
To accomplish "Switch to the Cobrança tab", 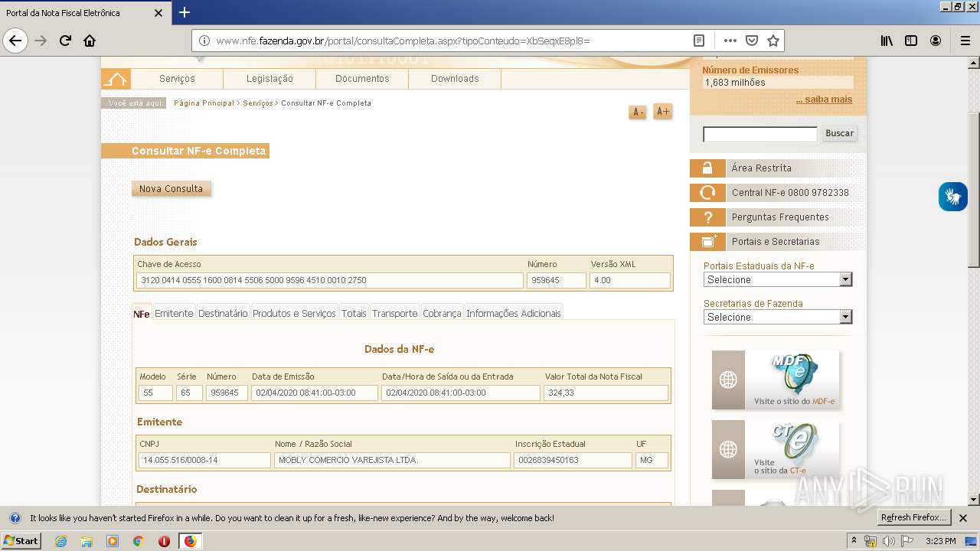I will click(442, 313).
